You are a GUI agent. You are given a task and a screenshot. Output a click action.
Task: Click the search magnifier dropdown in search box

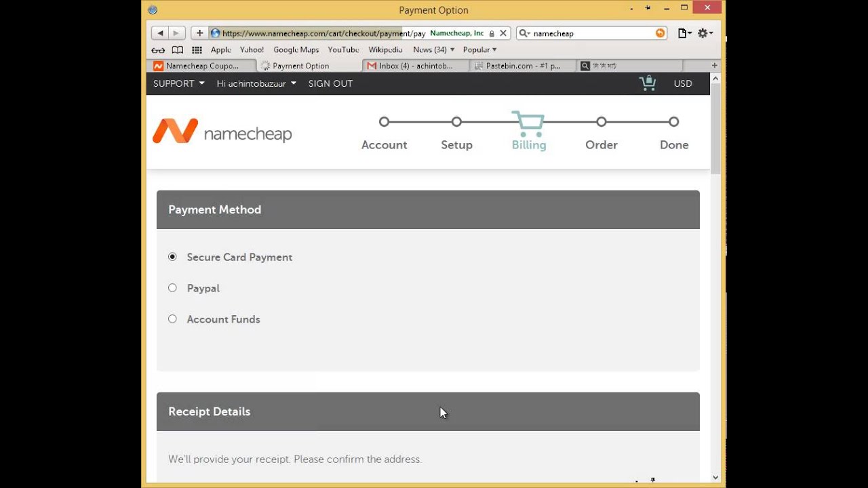click(x=524, y=33)
